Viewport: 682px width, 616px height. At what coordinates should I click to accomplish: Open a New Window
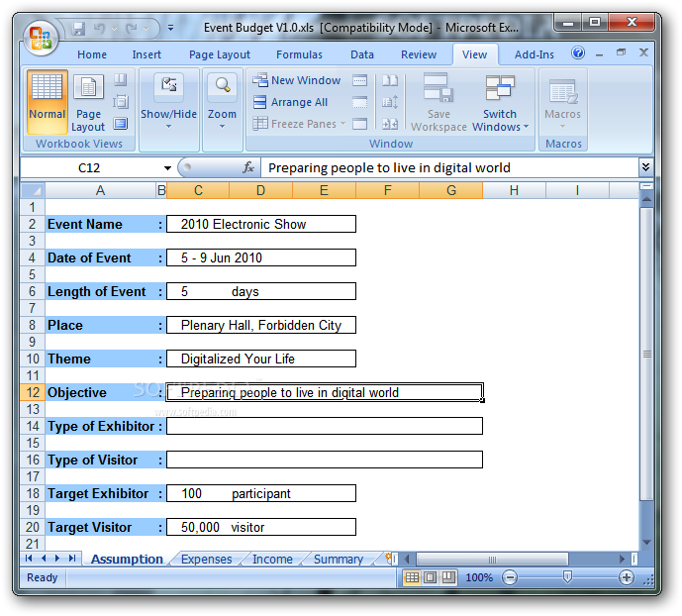297,80
